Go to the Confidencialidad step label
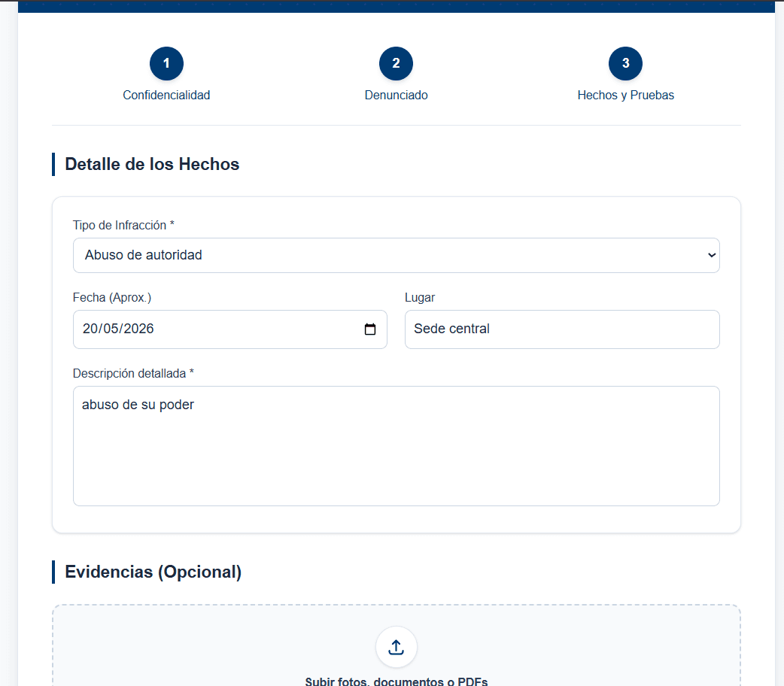The height and width of the screenshot is (686, 784). 166,95
